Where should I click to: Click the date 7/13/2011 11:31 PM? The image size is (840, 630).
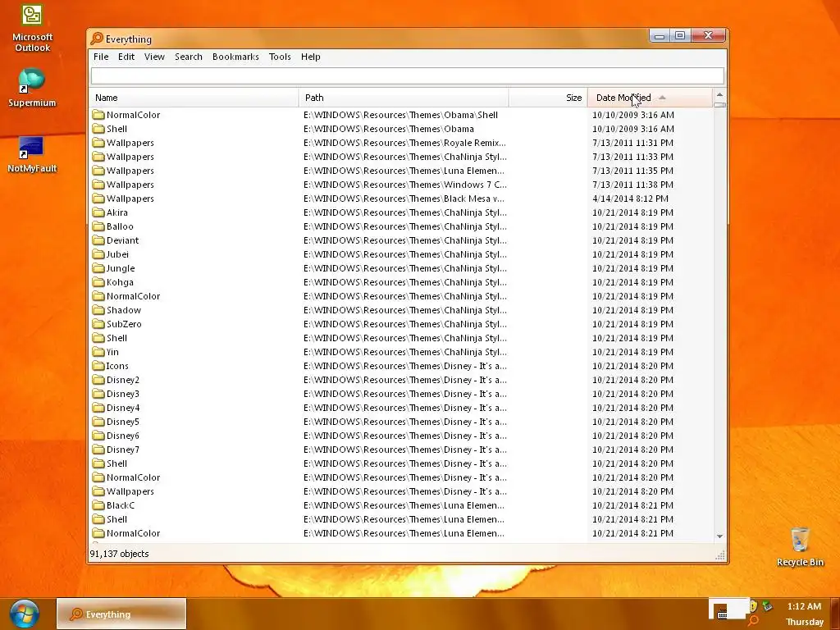[x=632, y=143]
